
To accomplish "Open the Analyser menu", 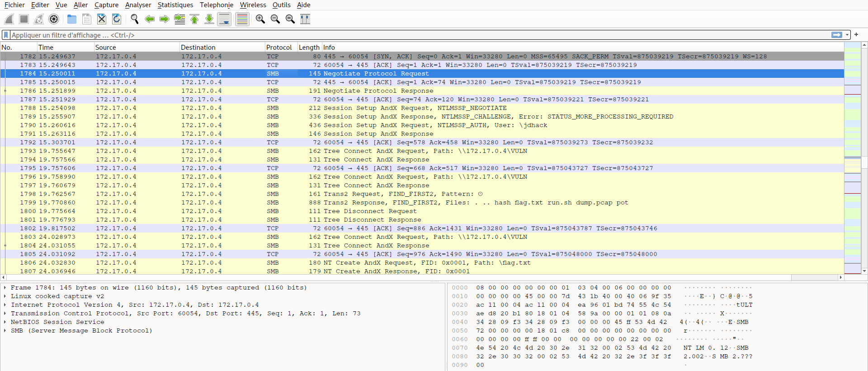I will 138,5.
